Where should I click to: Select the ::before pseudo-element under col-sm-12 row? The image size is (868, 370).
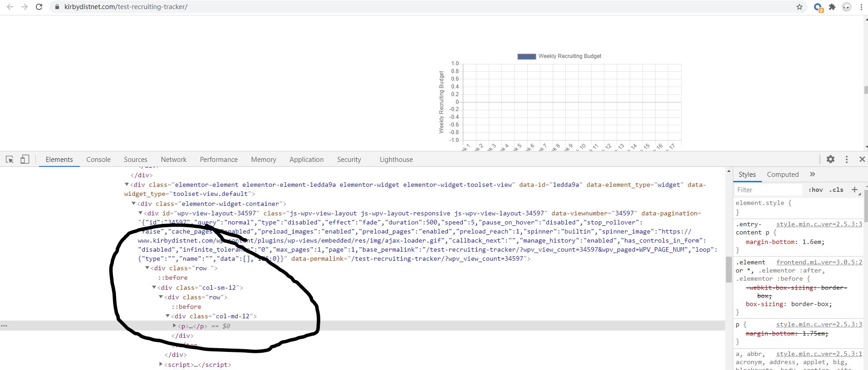[186, 307]
